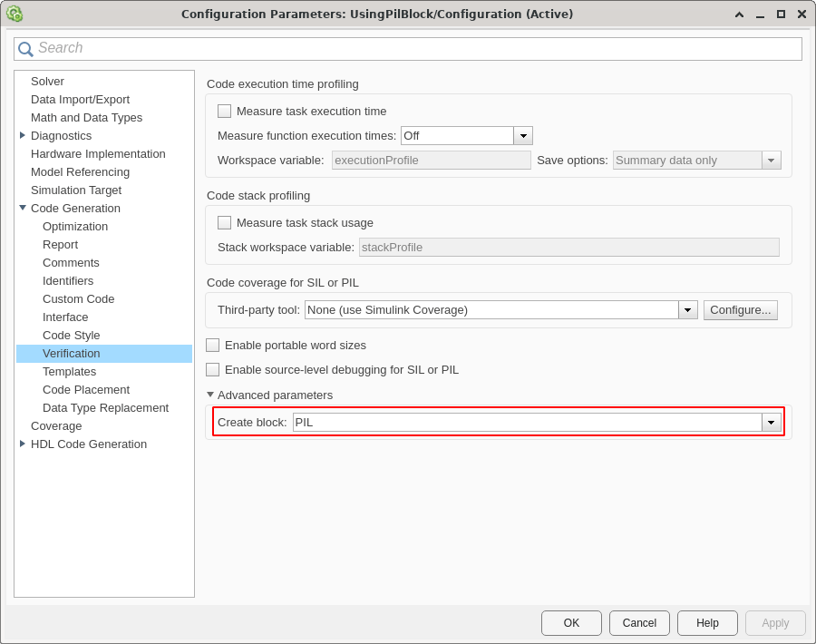Collapse the "Advanced parameters" section
The height and width of the screenshot is (644, 816).
tap(209, 395)
